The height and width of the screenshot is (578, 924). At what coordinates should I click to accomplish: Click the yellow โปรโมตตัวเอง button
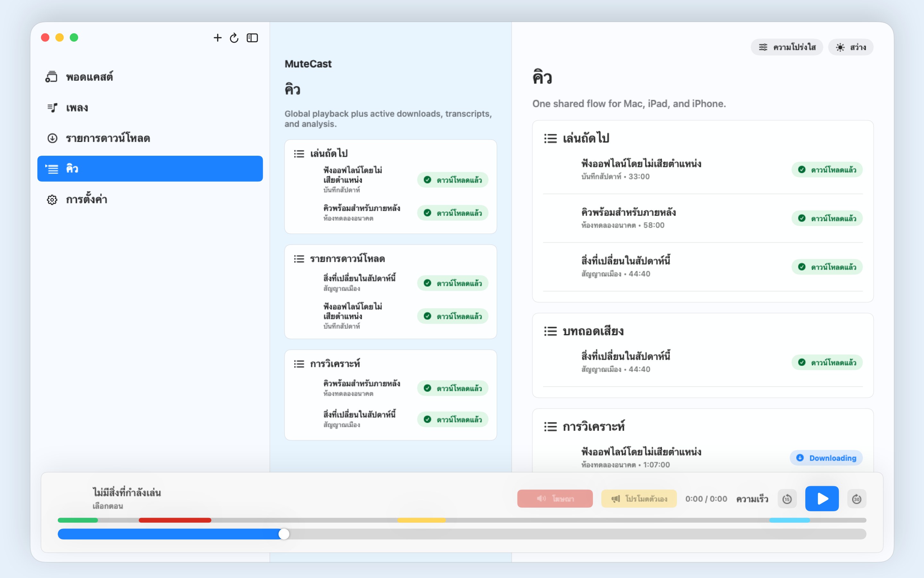point(639,498)
